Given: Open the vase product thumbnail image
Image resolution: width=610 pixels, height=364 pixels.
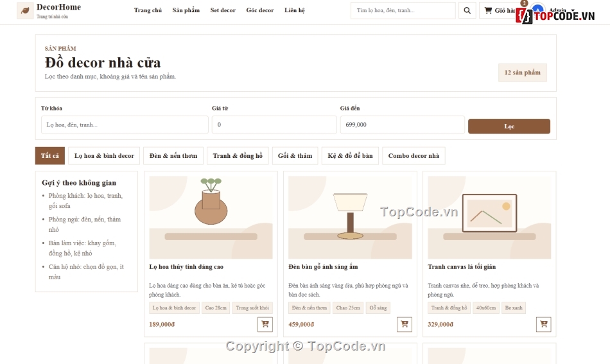Looking at the screenshot, I should pos(211,218).
